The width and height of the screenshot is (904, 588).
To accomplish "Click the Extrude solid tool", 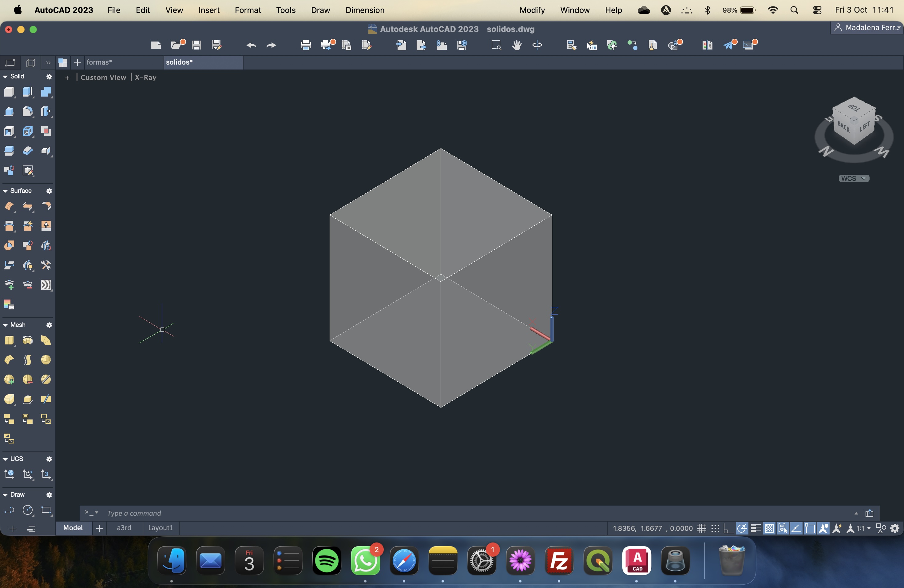I will point(27,92).
